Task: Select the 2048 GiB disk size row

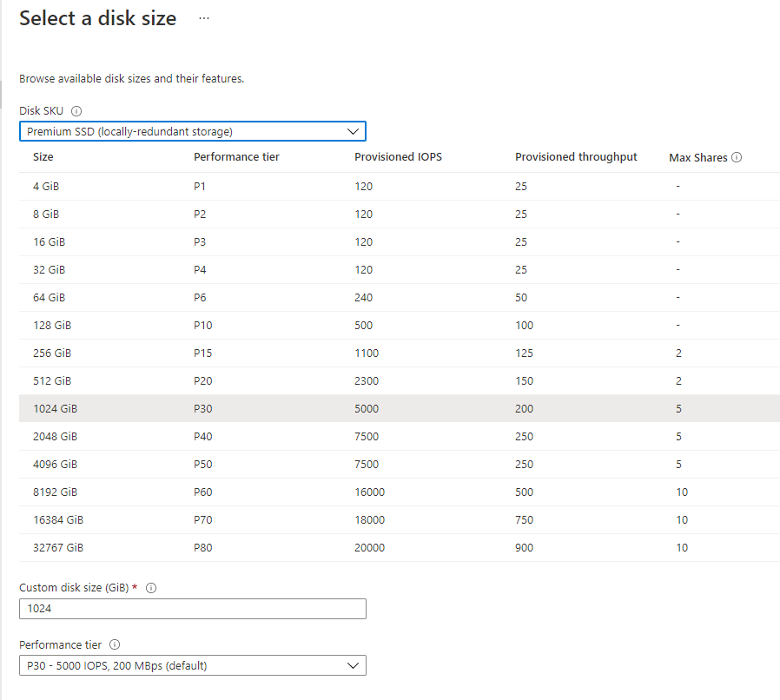Action: click(x=400, y=437)
